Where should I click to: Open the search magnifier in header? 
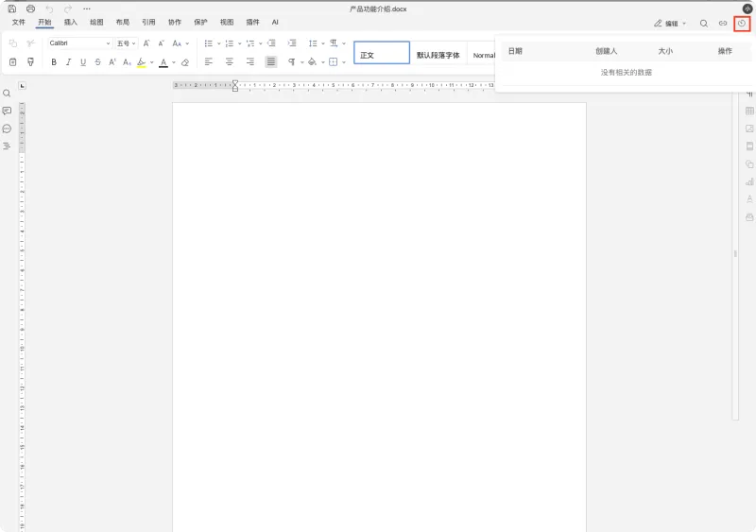click(704, 24)
